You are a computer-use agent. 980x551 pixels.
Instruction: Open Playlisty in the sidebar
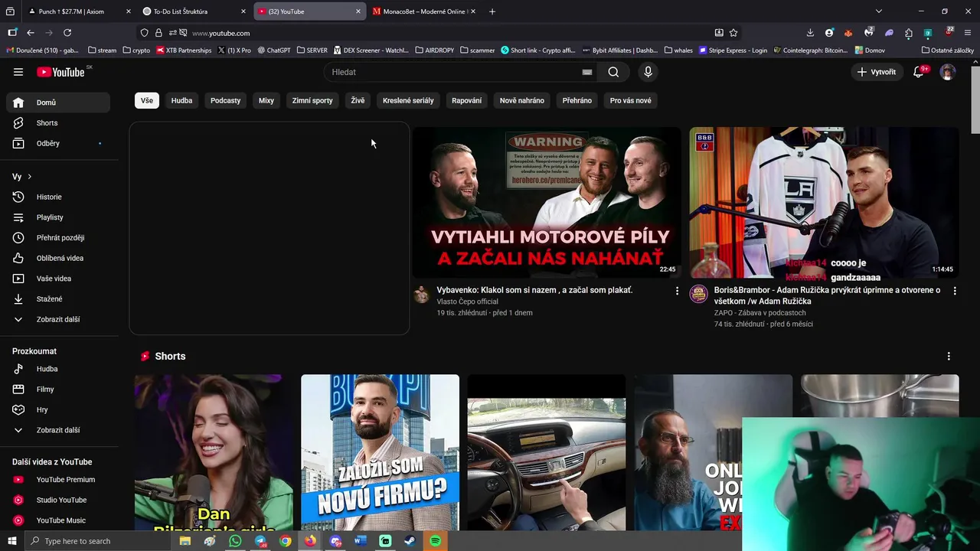point(57,217)
